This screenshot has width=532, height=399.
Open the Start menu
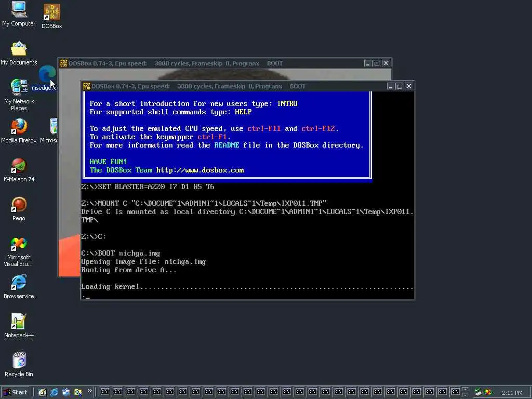coord(16,392)
